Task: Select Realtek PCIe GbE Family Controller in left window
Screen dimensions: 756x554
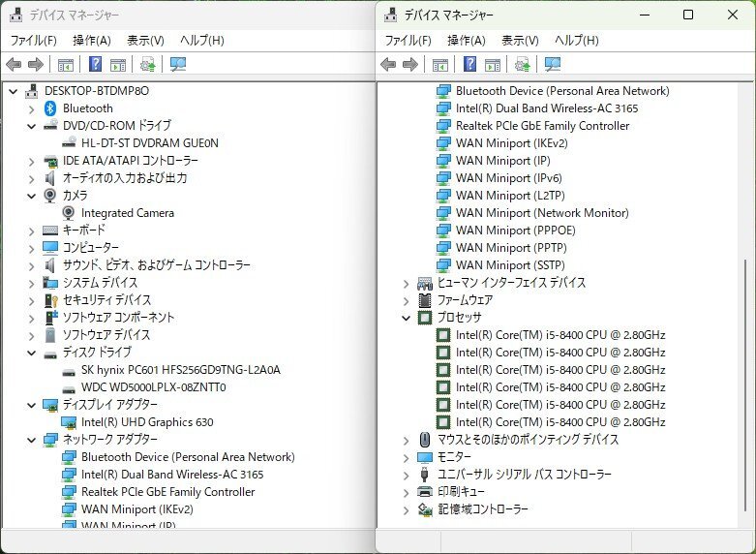Action: 167,492
